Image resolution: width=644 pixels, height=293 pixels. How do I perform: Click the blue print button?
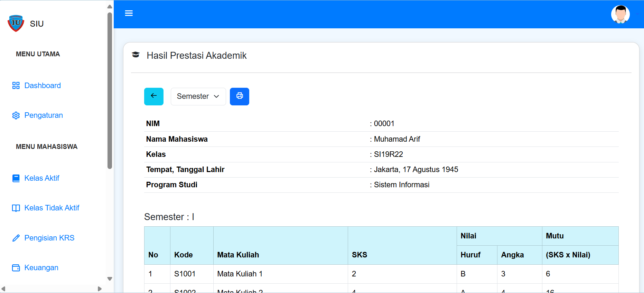(239, 96)
